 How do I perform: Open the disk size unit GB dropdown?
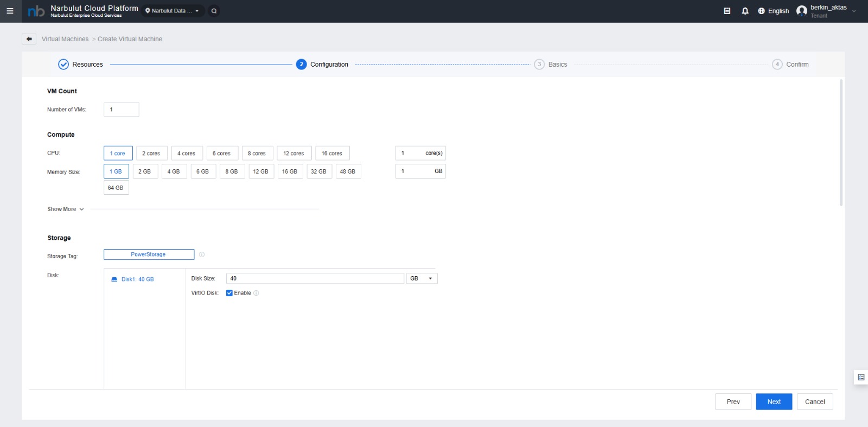422,278
